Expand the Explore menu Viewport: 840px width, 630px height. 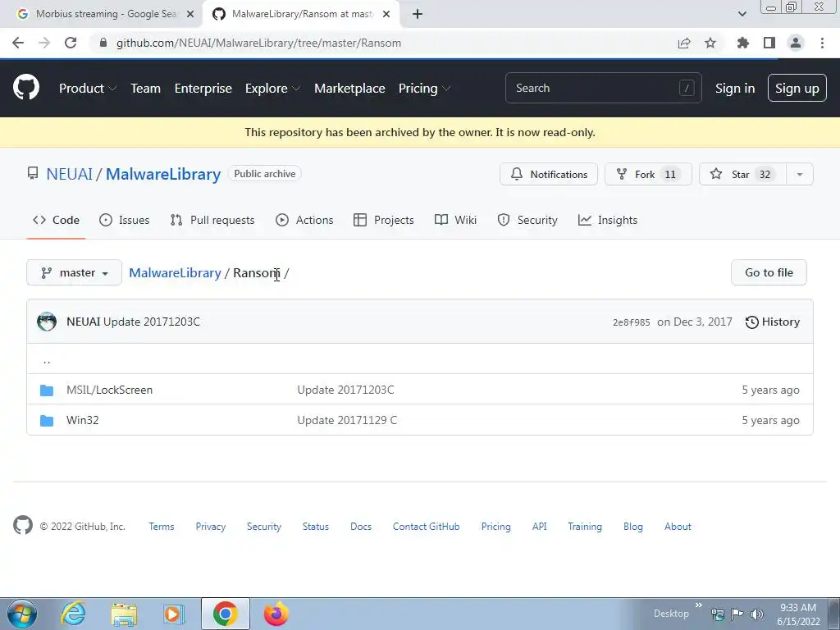click(x=272, y=89)
